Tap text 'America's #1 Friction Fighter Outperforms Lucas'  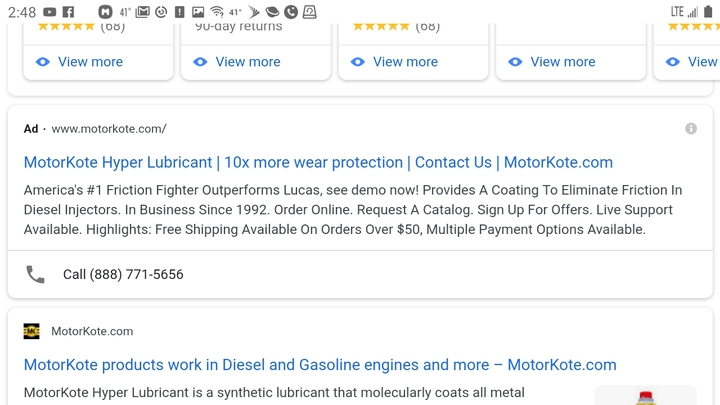173,190
